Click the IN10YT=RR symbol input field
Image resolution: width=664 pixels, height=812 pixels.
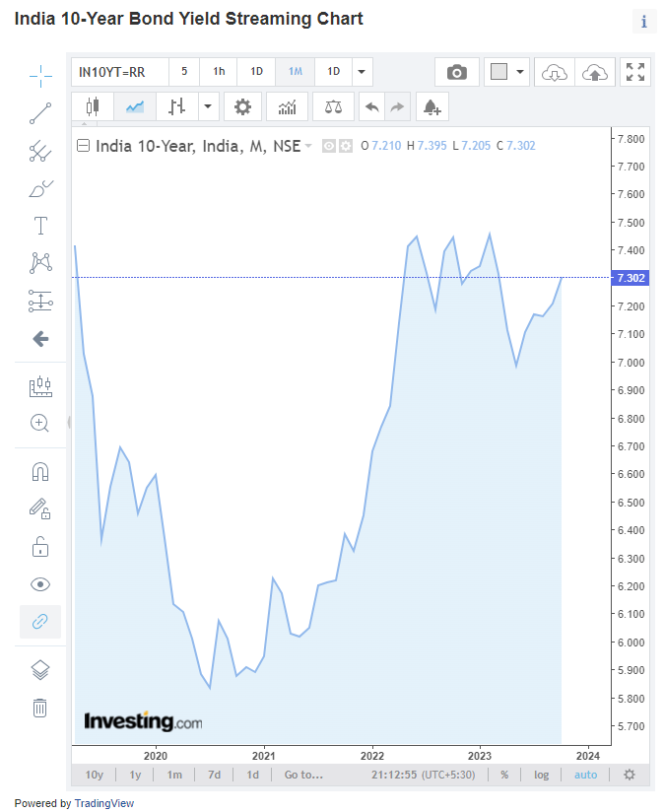[x=118, y=72]
